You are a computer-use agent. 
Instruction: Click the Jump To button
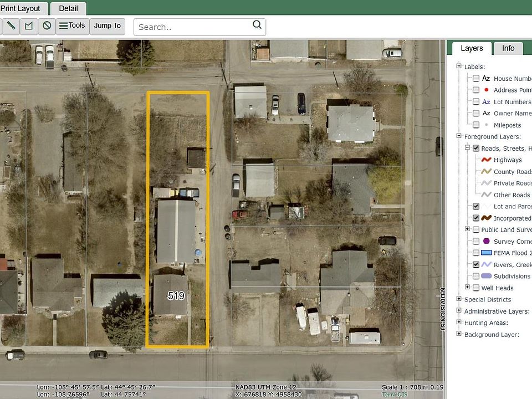coord(107,25)
